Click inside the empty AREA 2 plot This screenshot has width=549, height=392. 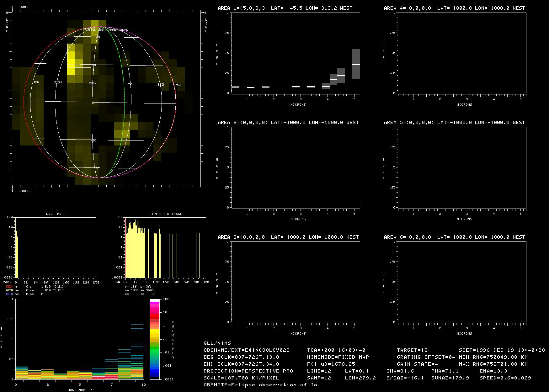point(295,167)
